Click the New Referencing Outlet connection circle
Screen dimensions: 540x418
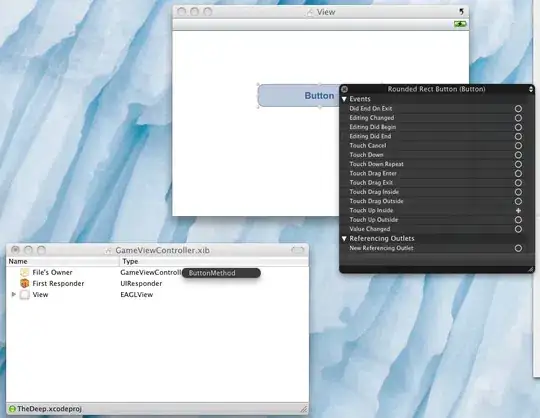(x=518, y=248)
